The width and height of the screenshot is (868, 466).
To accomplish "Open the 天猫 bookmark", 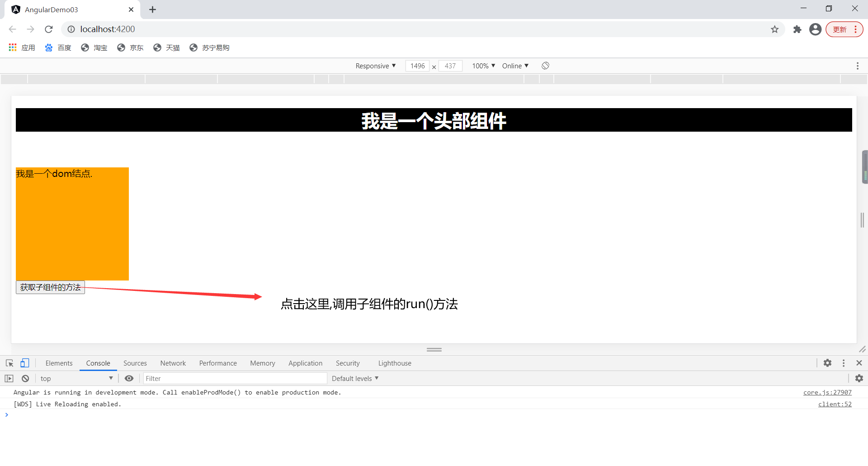I will 166,48.
